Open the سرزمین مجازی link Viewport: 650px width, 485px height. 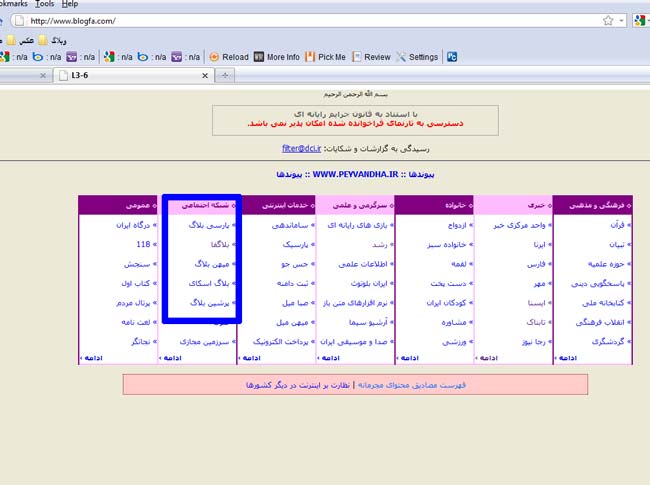click(x=204, y=342)
